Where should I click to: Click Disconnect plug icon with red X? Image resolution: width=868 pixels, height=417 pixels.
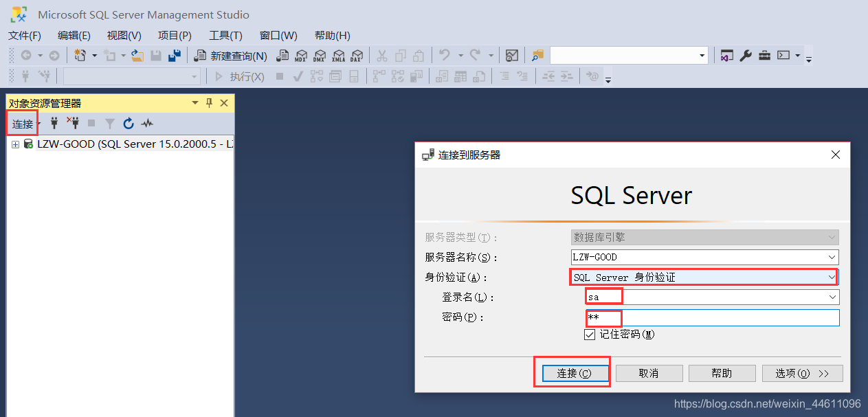tap(72, 124)
